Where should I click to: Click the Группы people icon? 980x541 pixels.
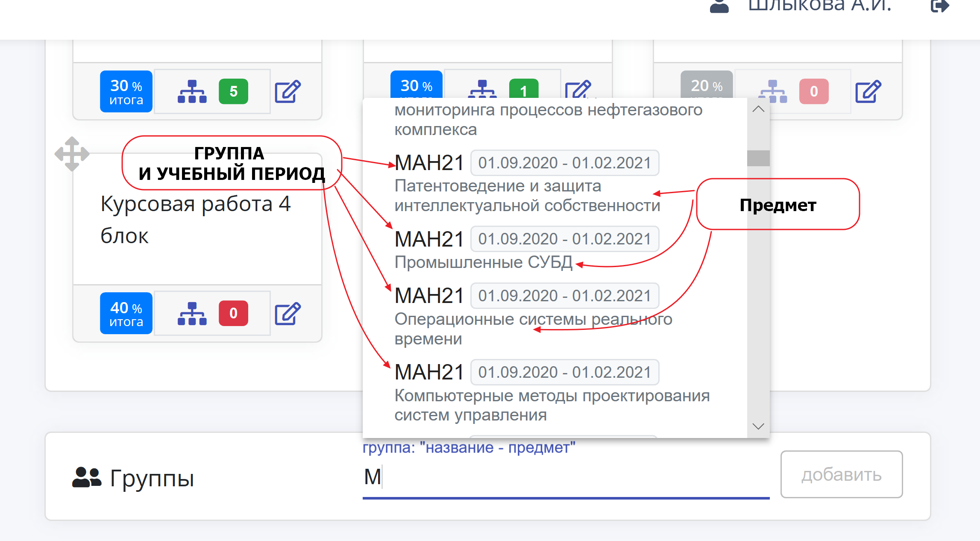pos(87,477)
